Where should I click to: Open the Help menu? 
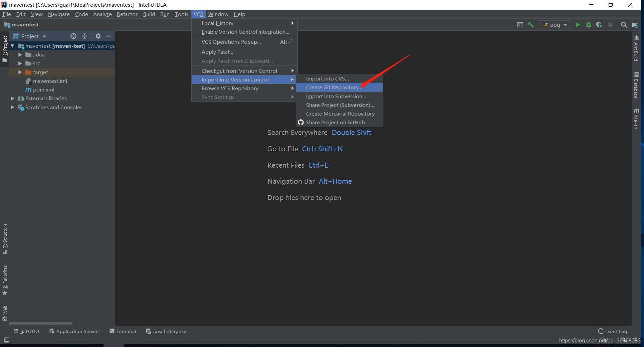(239, 14)
